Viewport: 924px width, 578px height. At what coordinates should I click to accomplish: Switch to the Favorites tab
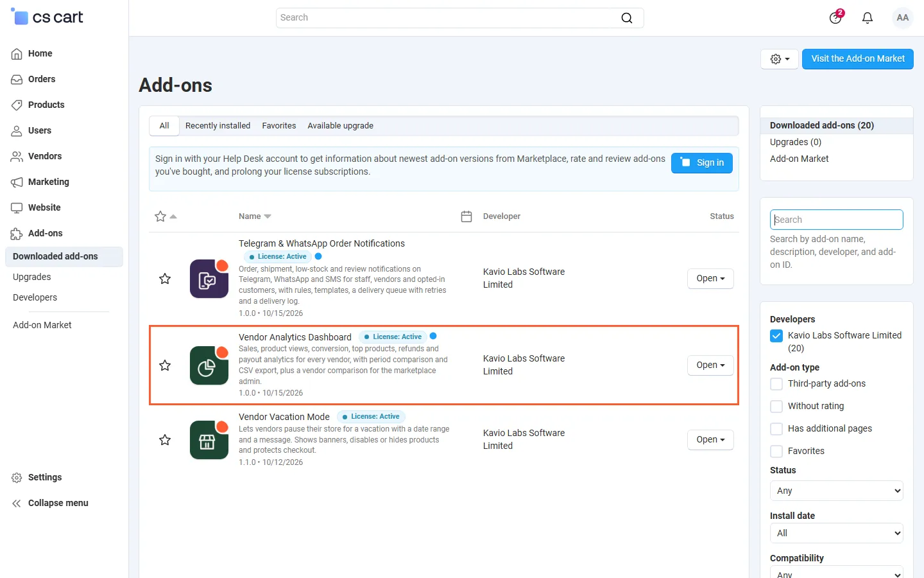pyautogui.click(x=279, y=126)
